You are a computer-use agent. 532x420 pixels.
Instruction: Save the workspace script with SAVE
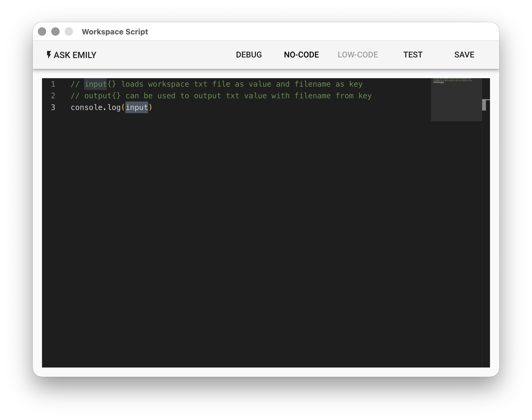pos(464,55)
